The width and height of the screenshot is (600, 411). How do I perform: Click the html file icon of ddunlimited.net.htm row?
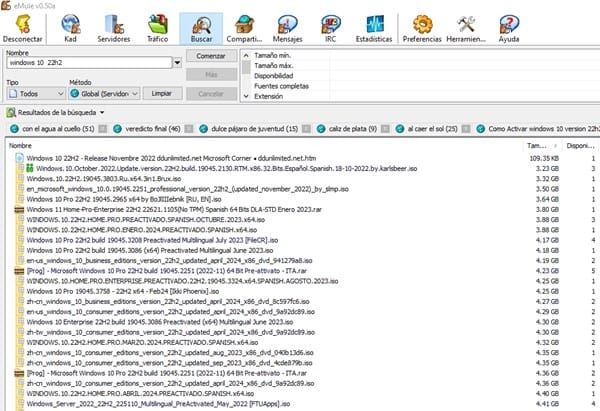pyautogui.click(x=19, y=158)
